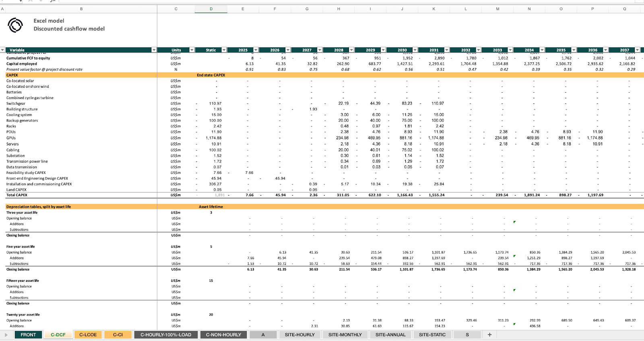Select 'Installation and commissioning CAPEX' label
Image resolution: width=644 pixels, height=341 pixels.
tap(39, 184)
